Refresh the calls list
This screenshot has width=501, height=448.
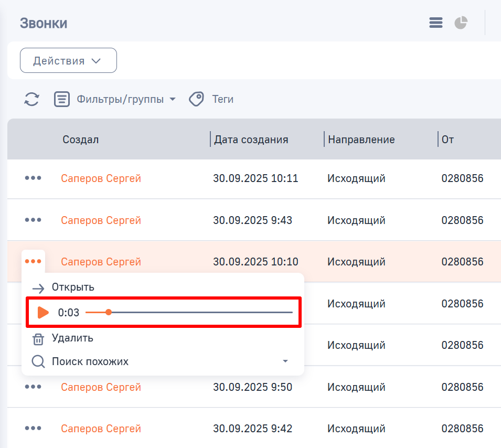31,99
